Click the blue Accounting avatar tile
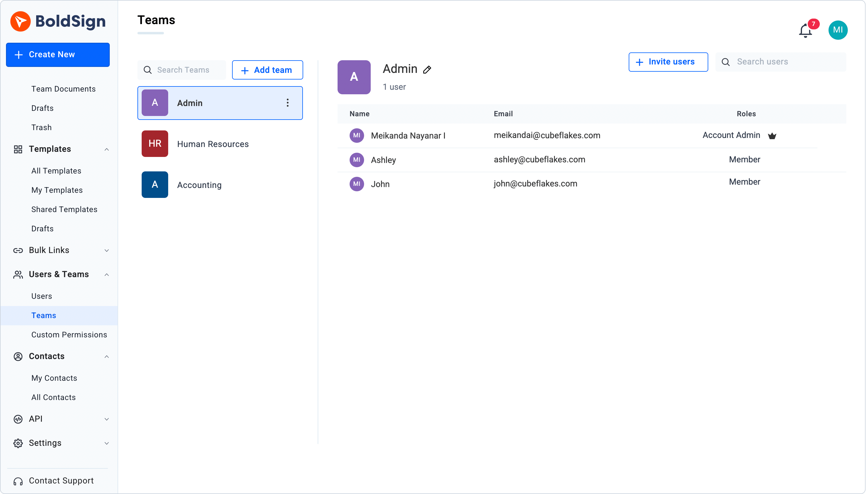The width and height of the screenshot is (868, 494). click(x=155, y=185)
